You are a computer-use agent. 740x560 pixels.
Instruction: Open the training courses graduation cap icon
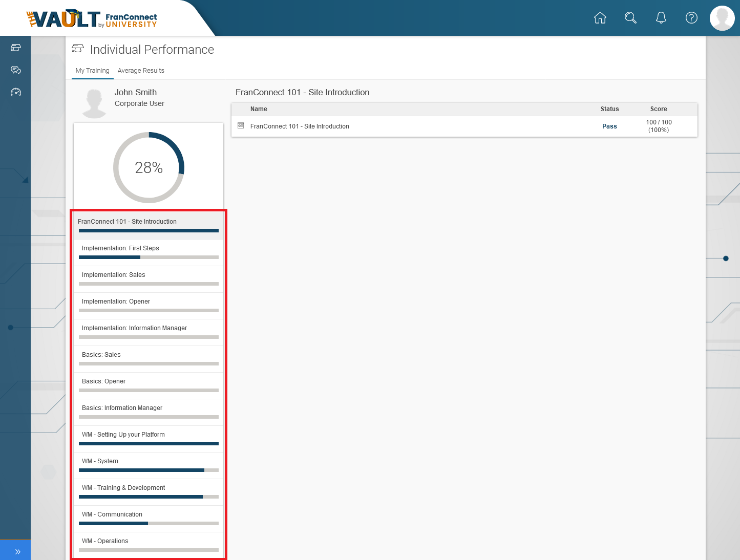(15, 47)
